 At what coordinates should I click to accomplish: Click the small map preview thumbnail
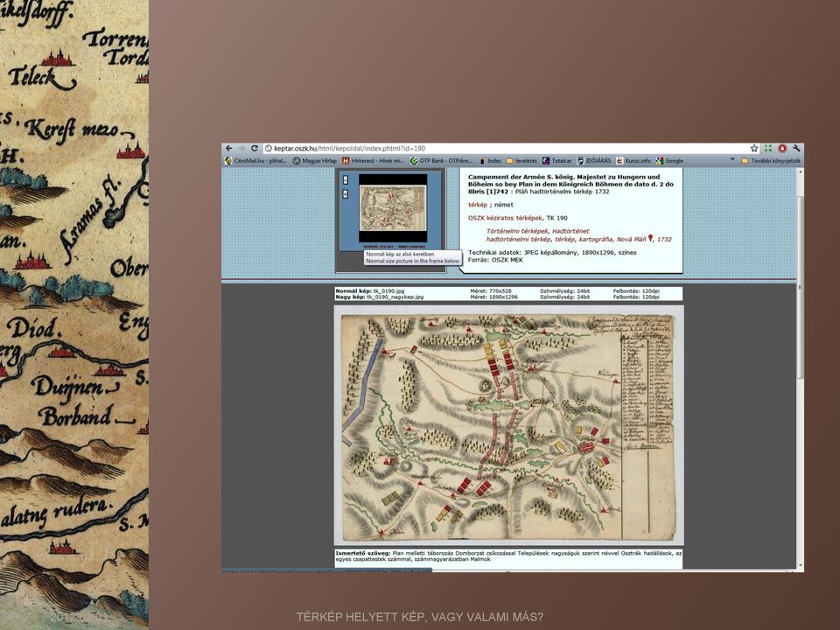tap(393, 208)
